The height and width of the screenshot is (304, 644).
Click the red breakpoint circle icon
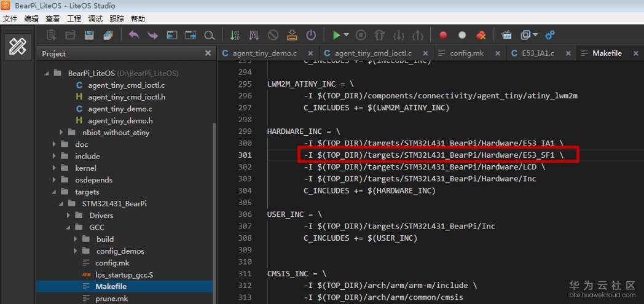pyautogui.click(x=443, y=35)
